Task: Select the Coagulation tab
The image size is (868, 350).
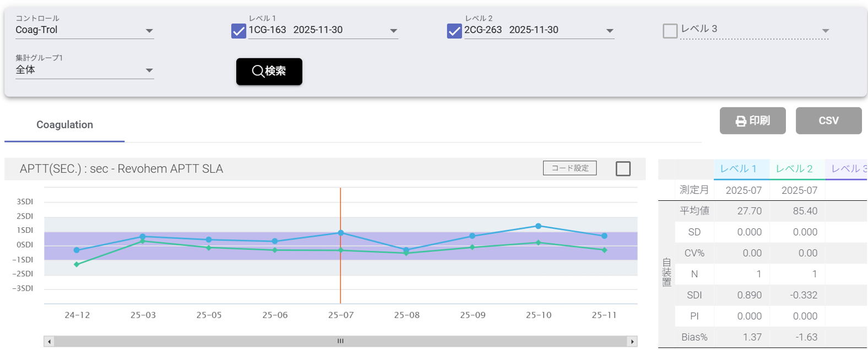Action: [x=64, y=125]
